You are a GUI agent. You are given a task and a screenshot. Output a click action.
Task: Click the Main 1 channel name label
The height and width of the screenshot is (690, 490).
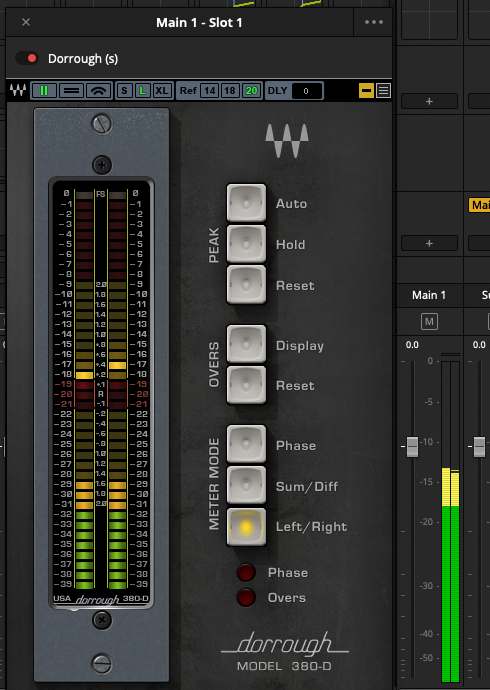click(429, 295)
